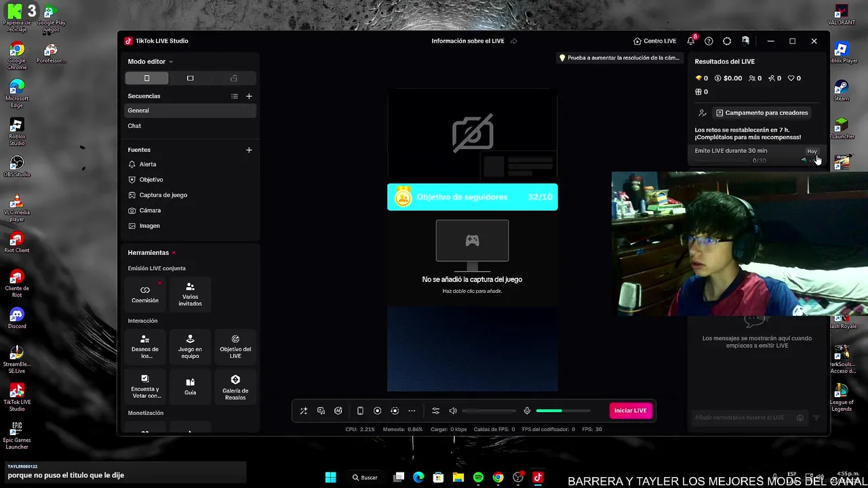Open the Galería de Regalos tool
The width and height of the screenshot is (868, 488).
pyautogui.click(x=235, y=386)
